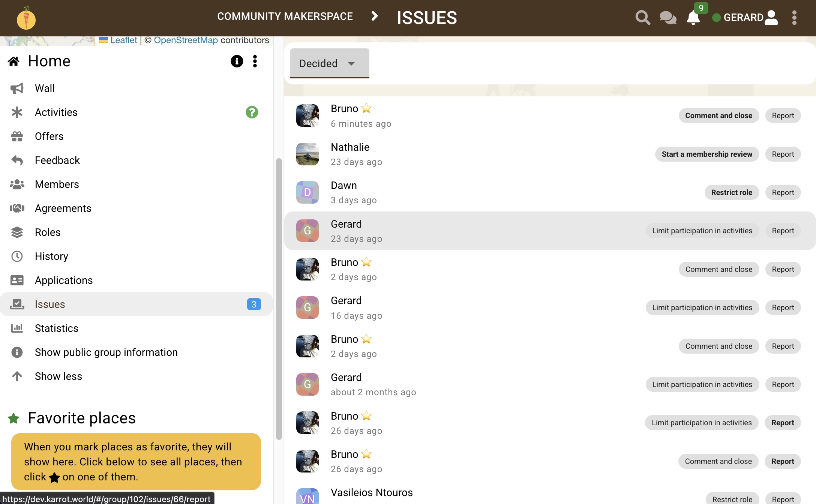Click Comment and close for Bruno 6 minutes ago
Viewport: 816px width, 504px height.
(718, 115)
